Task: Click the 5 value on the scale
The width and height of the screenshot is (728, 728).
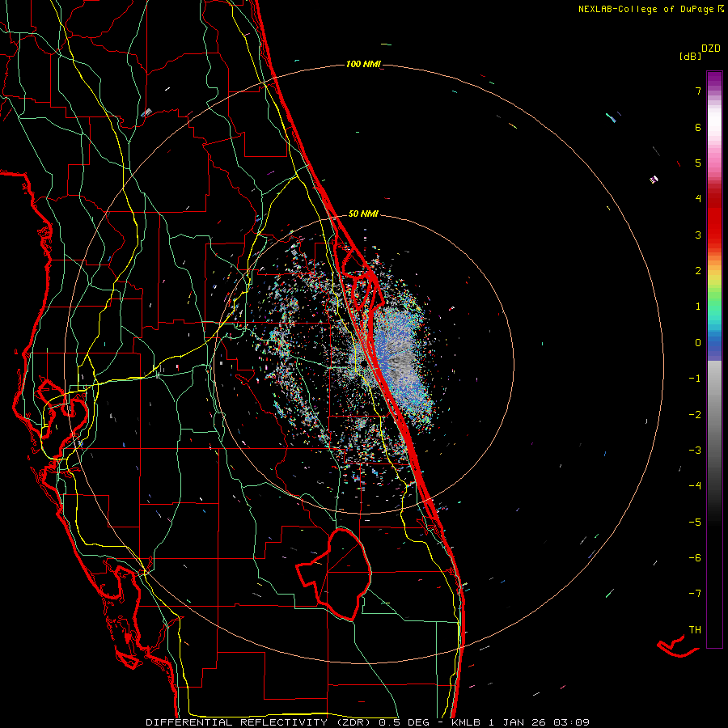Action: (698, 163)
